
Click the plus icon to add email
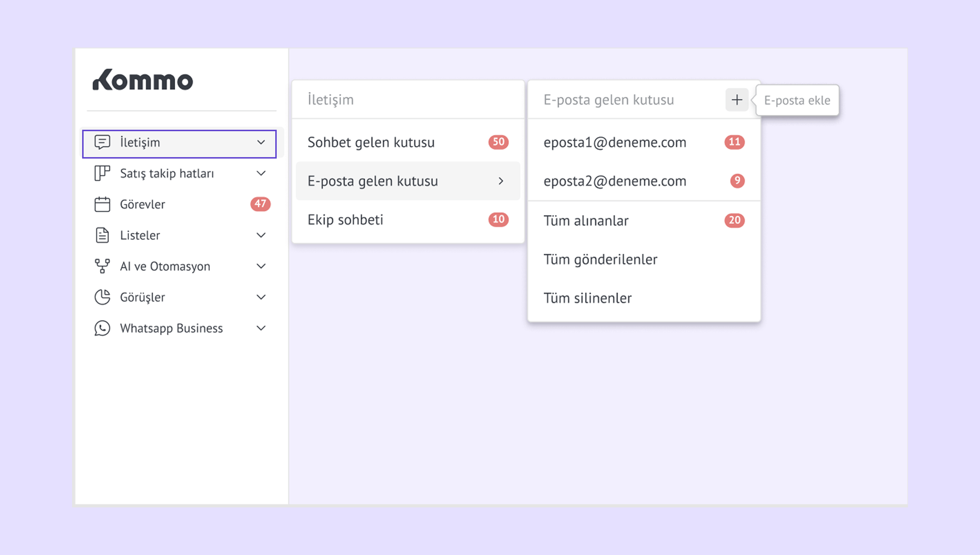(736, 100)
